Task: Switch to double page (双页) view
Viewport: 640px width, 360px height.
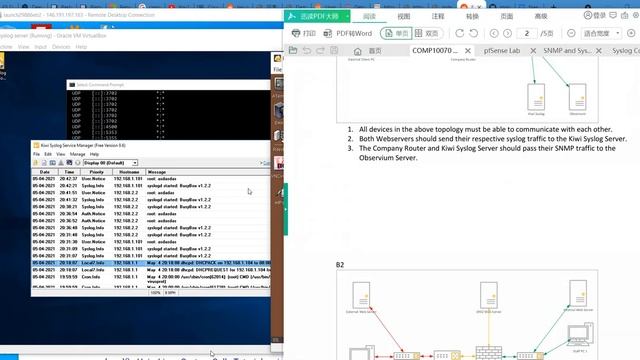Action: tap(427, 33)
